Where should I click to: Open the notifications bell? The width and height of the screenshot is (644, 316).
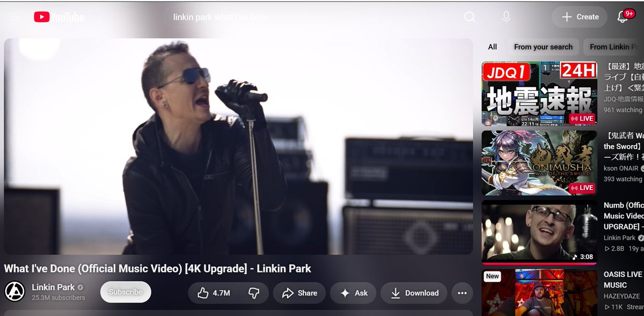click(623, 17)
